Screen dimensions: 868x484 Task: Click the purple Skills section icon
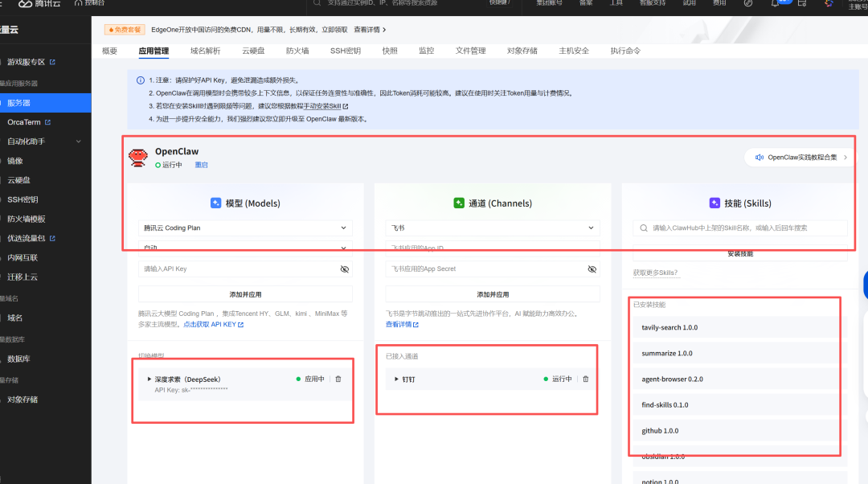714,203
